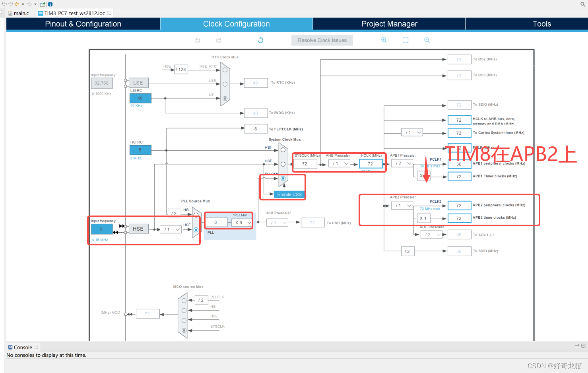
Task: Click the LSI RC 40 KHz block
Action: (140, 98)
